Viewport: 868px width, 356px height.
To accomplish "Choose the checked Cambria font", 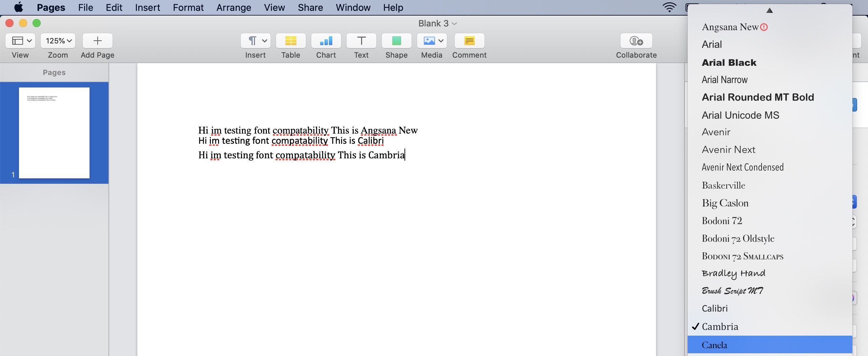I will [770, 327].
